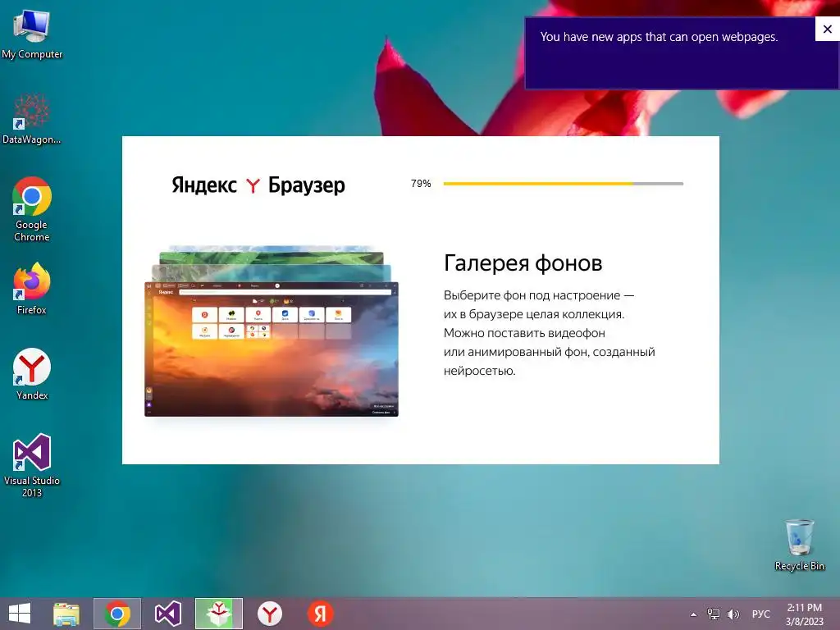Open the network tray icon
840x630 pixels.
click(x=714, y=614)
